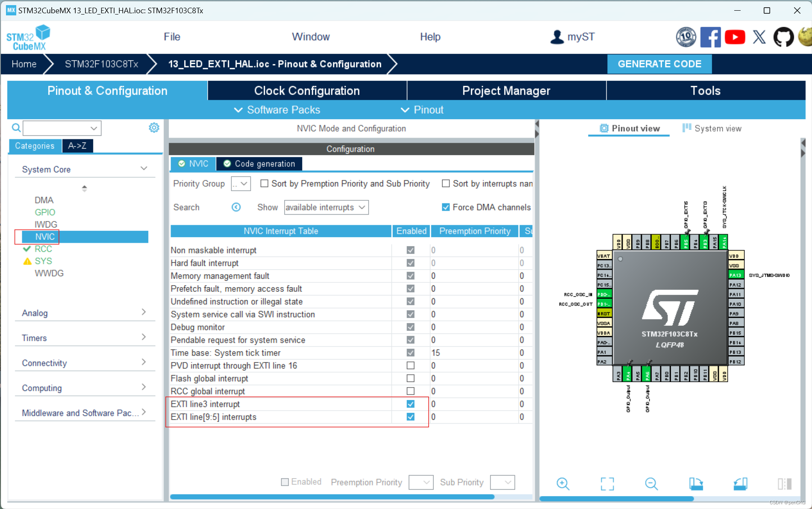Select GPIO in the System Core list
Screen dimensions: 812x509
pos(45,212)
